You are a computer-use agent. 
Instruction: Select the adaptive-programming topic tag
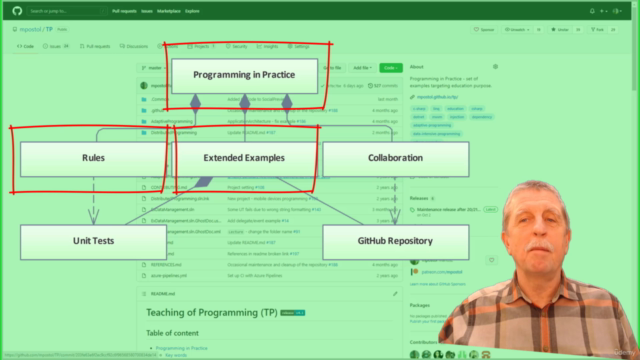(431, 125)
